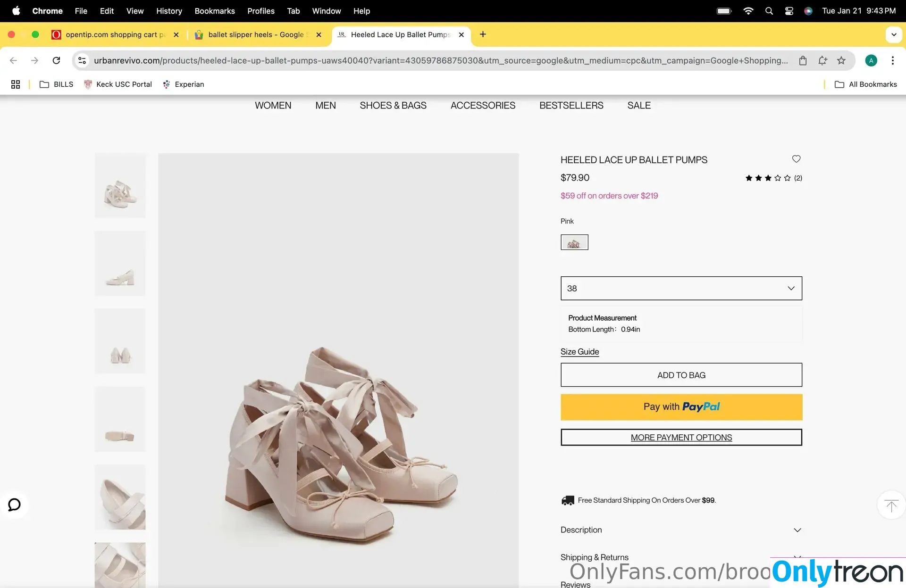906x588 pixels.
Task: Click MORE PAYMENT OPTIONS button
Action: pyautogui.click(x=681, y=437)
